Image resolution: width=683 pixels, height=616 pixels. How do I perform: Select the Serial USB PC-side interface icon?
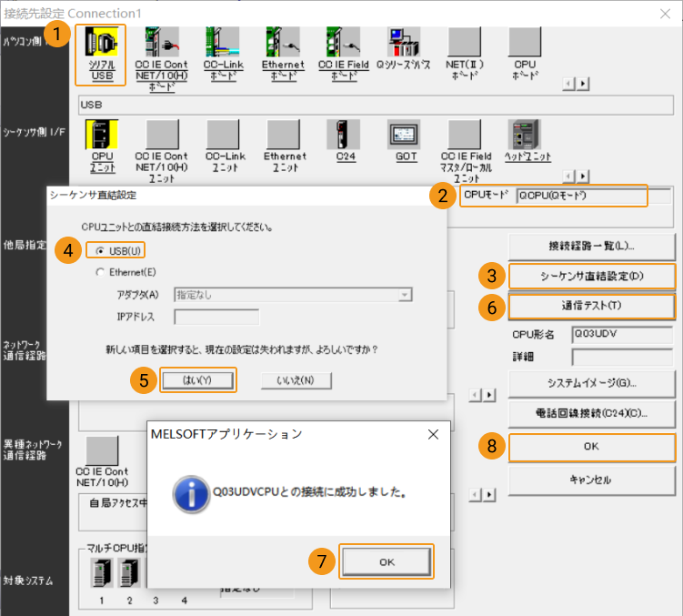(x=102, y=42)
